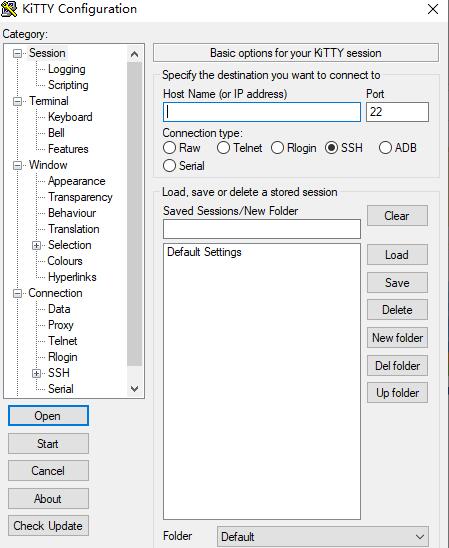Expand the SSH tree node

tap(36, 373)
